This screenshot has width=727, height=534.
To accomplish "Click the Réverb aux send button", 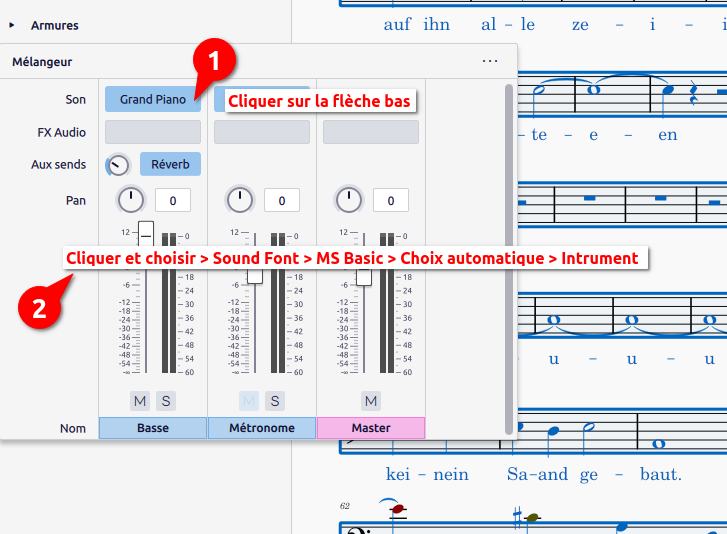I will [x=170, y=164].
